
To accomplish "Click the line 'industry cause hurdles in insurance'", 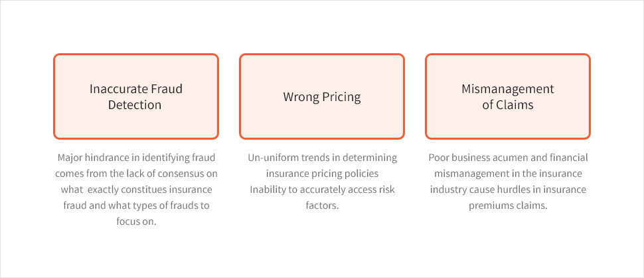I will [508, 190].
